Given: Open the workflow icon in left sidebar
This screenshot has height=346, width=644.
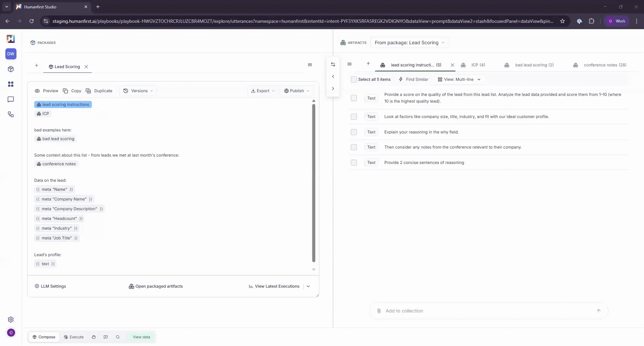Looking at the screenshot, I should tap(11, 114).
